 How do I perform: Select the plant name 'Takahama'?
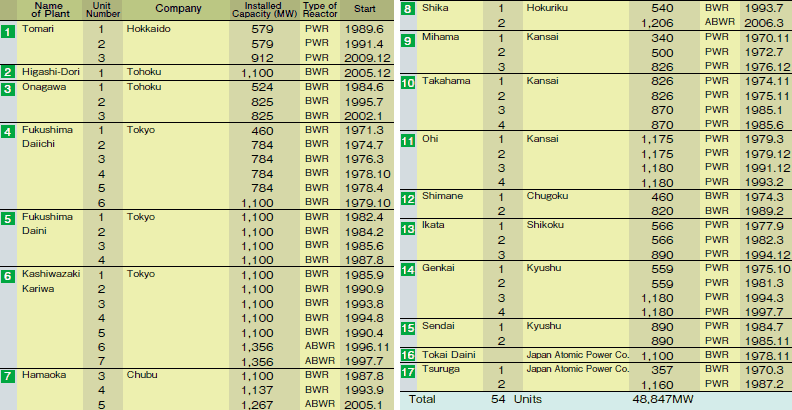click(x=446, y=80)
